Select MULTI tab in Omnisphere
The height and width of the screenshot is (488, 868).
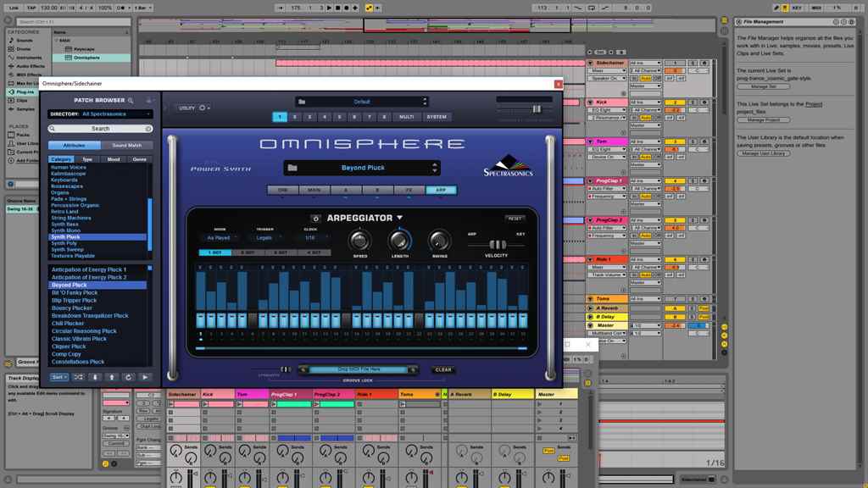tap(406, 117)
